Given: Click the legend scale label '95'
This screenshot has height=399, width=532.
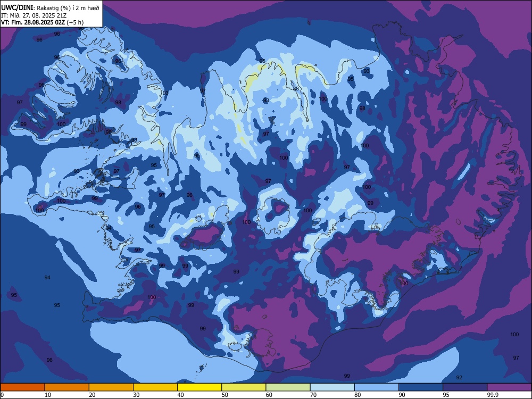Looking at the screenshot, I should click(x=446, y=395).
